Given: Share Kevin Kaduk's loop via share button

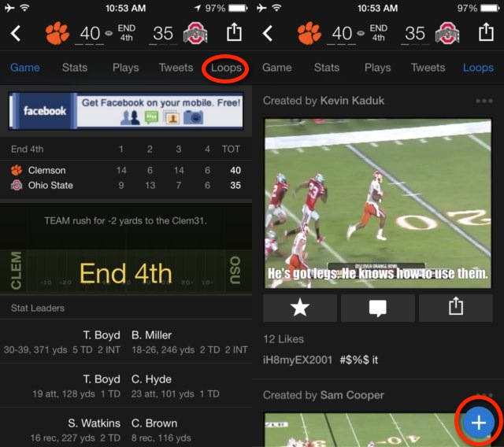Looking at the screenshot, I should 456,308.
